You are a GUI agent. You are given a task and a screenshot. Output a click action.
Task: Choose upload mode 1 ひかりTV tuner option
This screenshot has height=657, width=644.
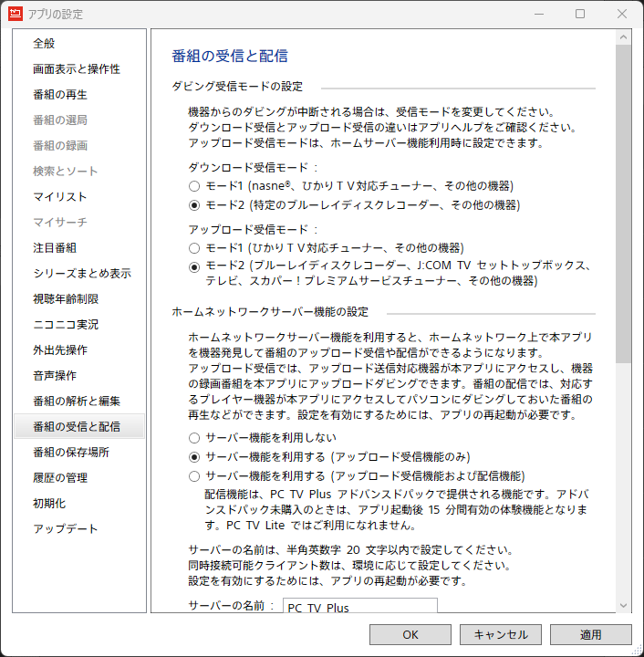(x=194, y=247)
